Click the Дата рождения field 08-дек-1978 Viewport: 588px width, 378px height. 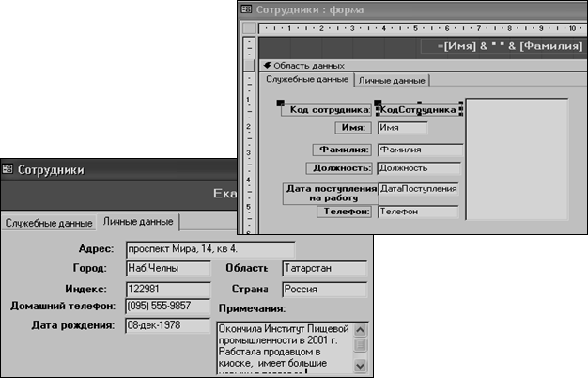[167, 325]
